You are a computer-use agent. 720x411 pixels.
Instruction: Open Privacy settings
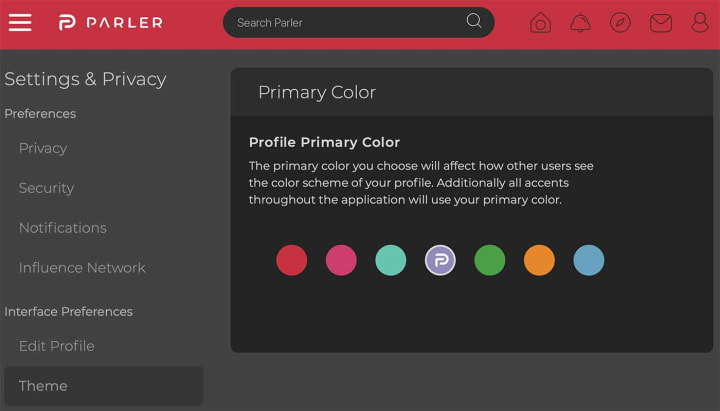(43, 148)
